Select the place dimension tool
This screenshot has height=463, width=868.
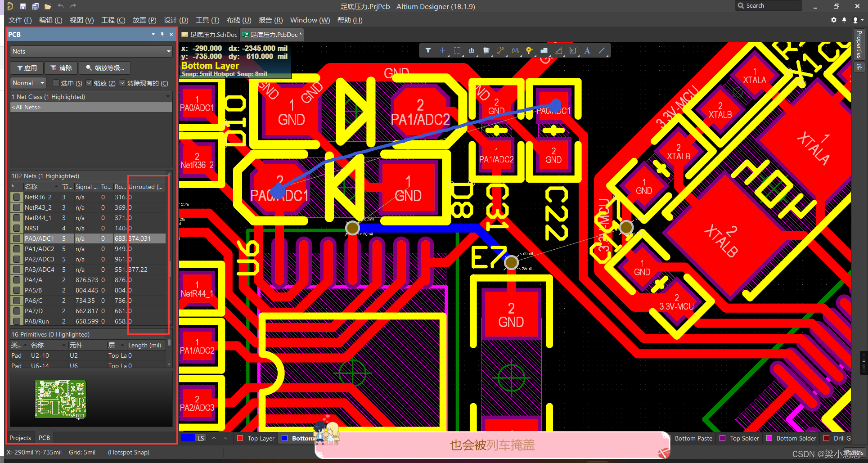(572, 51)
